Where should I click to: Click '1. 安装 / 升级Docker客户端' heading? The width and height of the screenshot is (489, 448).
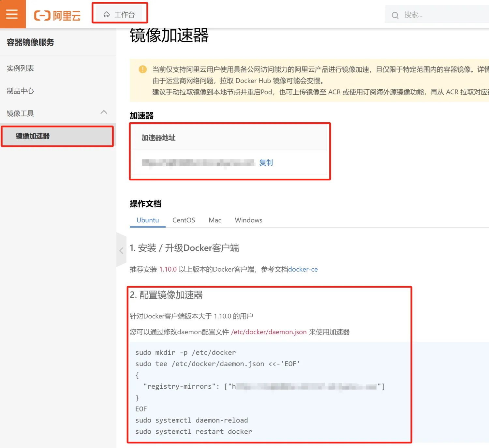pos(185,248)
